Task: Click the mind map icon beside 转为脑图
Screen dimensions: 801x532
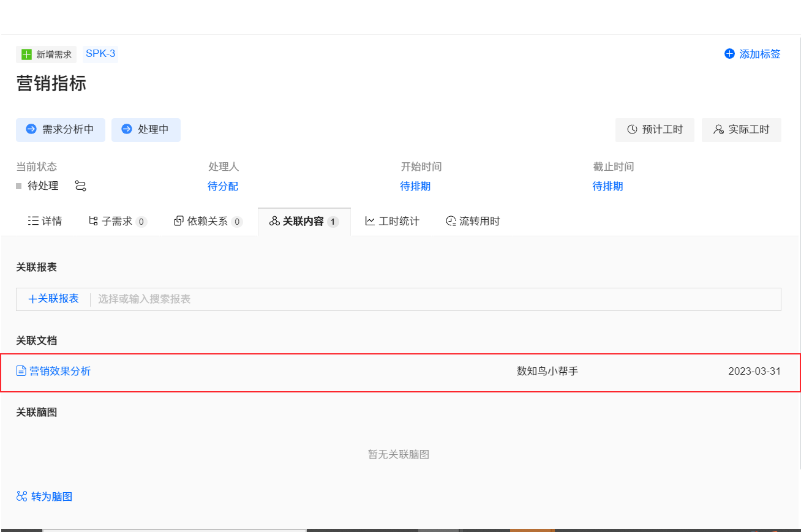Action: (21, 496)
